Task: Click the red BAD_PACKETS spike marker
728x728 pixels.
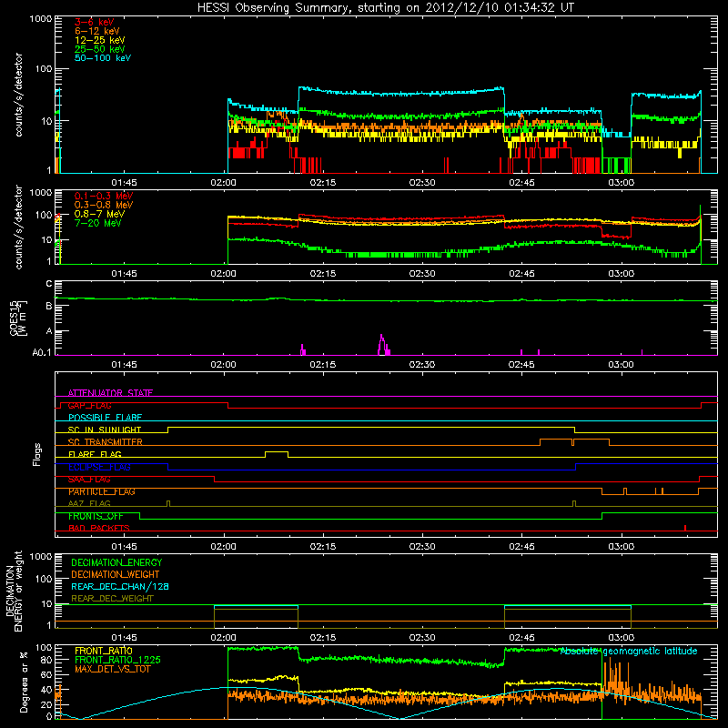Action: 685,528
